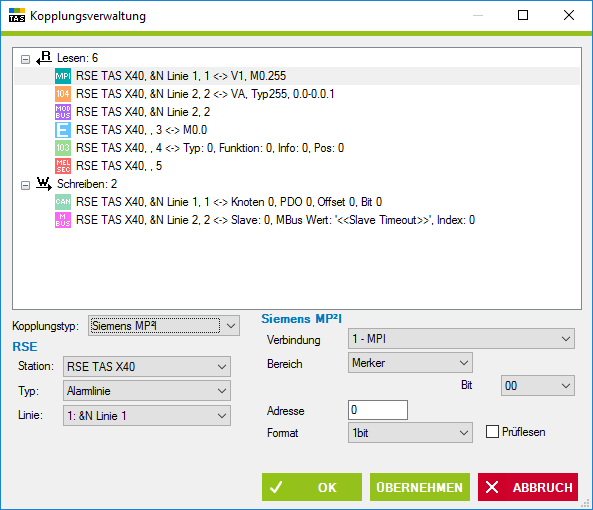Image resolution: width=593 pixels, height=510 pixels.
Task: Select row 'RSE TAS X40, , 3 <-> M0.0'
Action: point(141,130)
